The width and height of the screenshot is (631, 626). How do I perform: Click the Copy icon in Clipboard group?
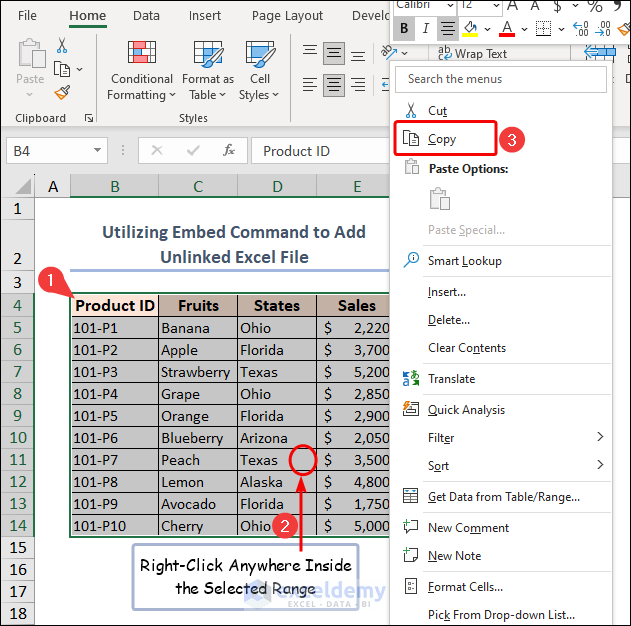62,69
